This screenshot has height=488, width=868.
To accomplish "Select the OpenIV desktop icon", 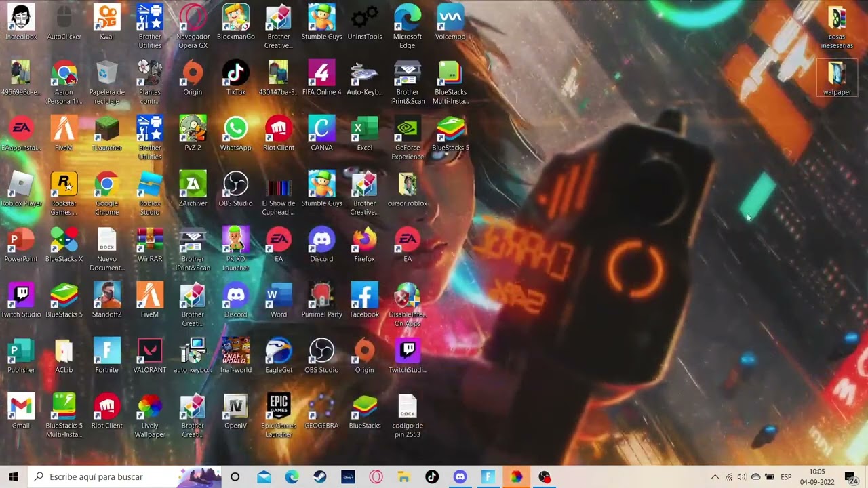I will (235, 411).
